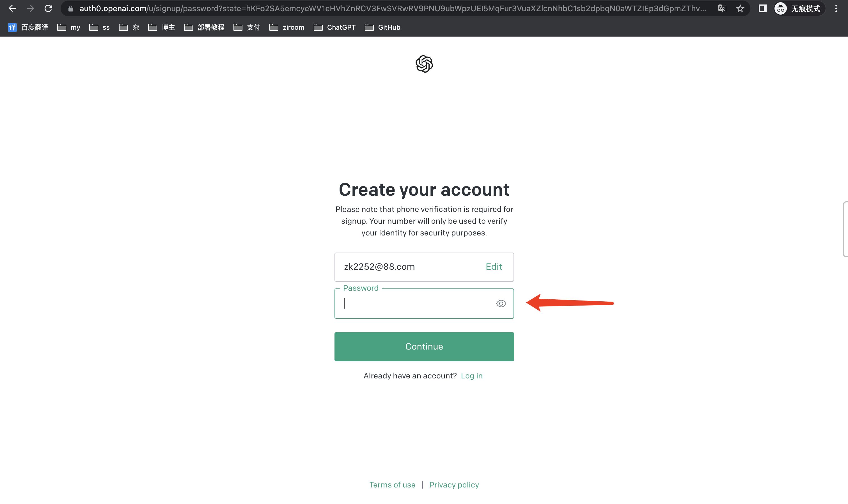Click the browser back arrow
Viewport: 848px width, 504px height.
click(12, 8)
